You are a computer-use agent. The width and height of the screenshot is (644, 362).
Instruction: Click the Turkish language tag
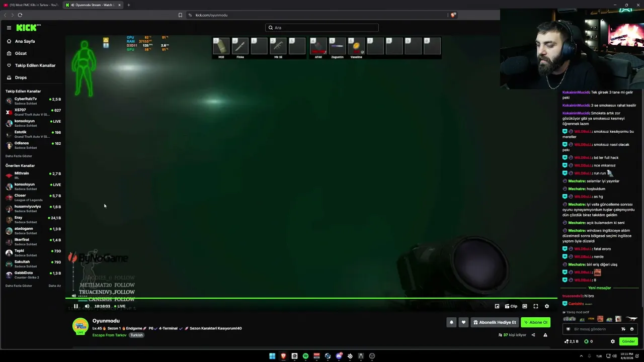click(136, 335)
